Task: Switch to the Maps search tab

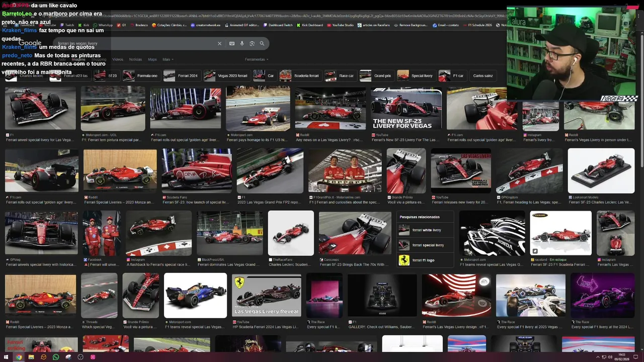Action: [152, 59]
